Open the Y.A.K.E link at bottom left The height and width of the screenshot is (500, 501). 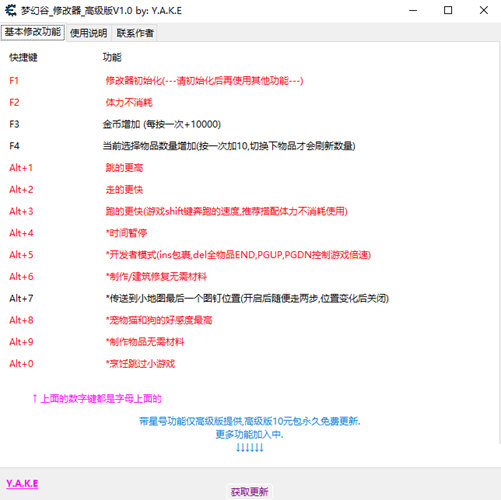(x=22, y=483)
